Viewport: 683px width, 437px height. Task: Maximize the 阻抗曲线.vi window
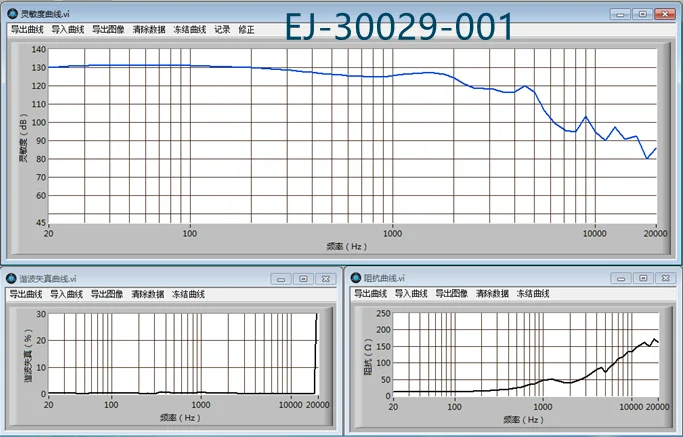coord(643,278)
